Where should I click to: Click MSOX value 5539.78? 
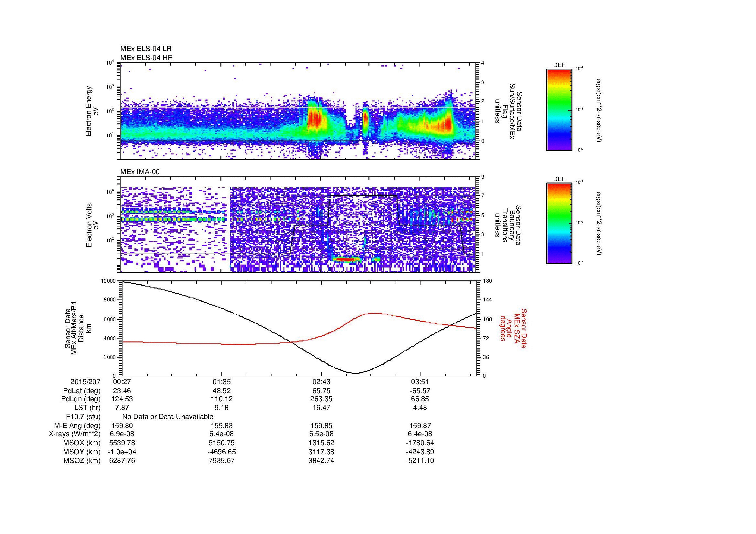[122, 443]
